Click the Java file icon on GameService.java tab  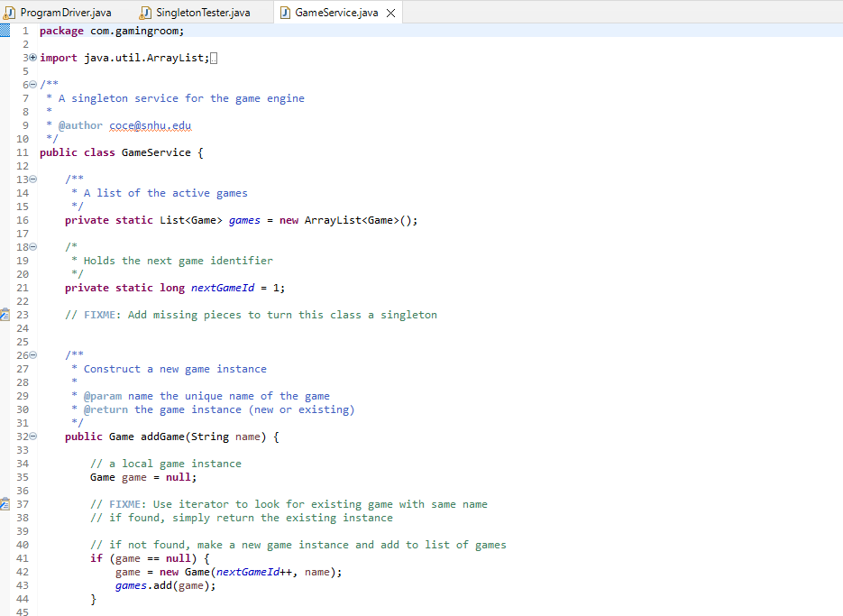[x=287, y=13]
